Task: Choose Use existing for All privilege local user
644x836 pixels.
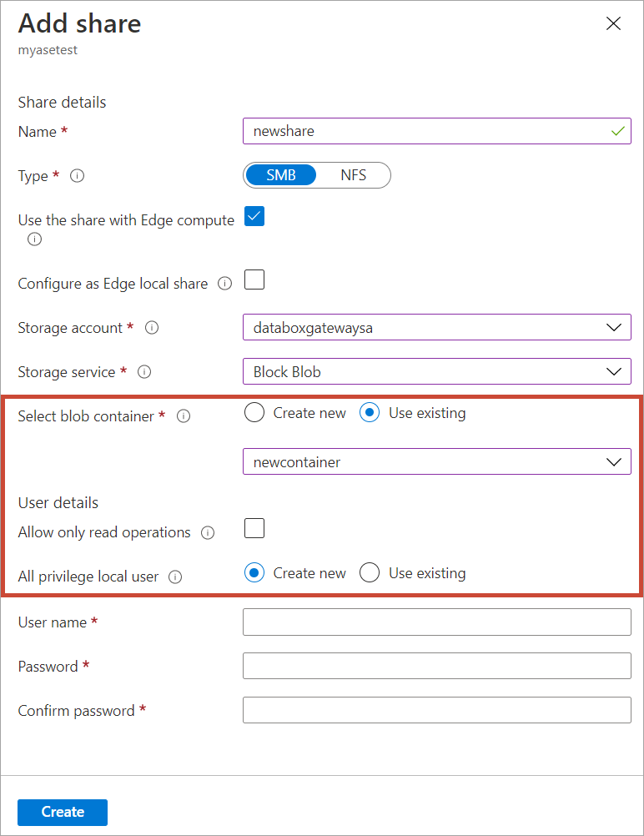Action: point(370,572)
